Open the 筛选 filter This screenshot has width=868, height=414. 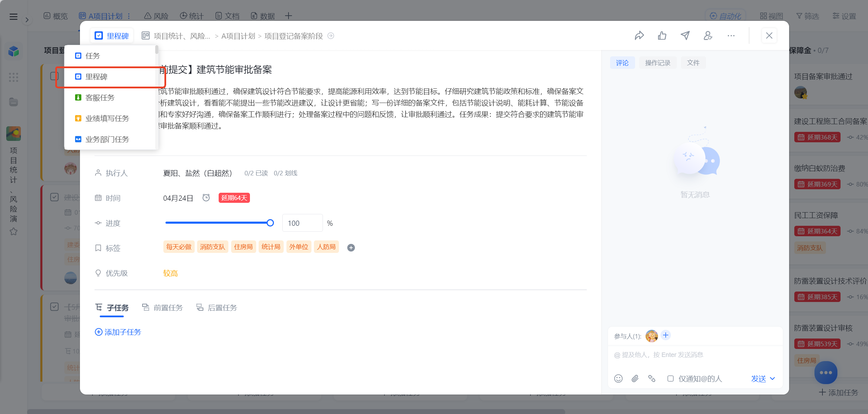[808, 16]
